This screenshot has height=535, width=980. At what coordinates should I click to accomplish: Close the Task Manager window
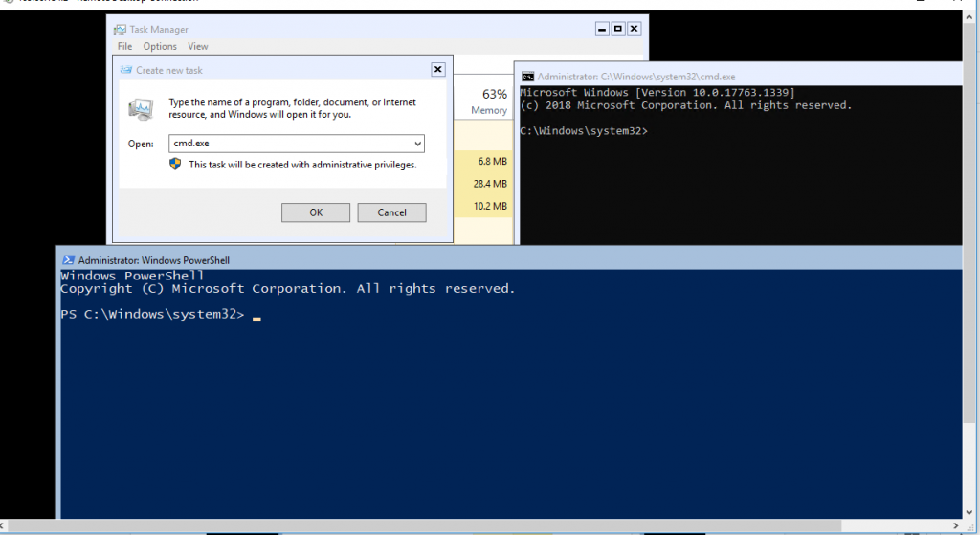pyautogui.click(x=634, y=29)
